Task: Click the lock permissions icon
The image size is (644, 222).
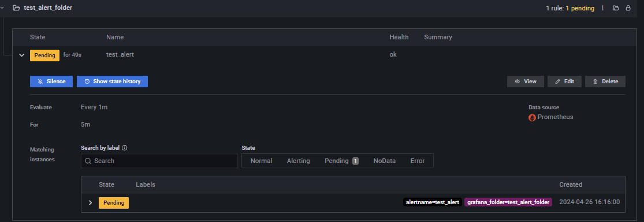Action: [x=628, y=8]
